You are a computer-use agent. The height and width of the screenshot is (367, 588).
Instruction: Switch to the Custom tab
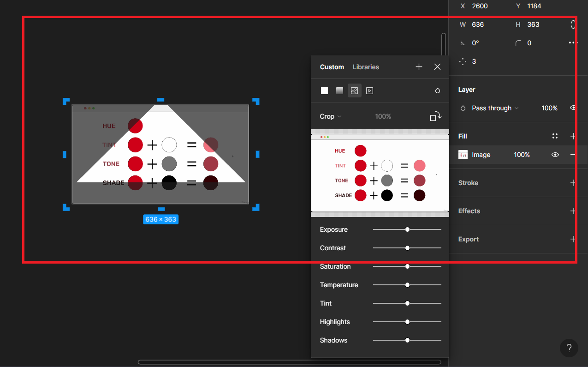coord(332,67)
